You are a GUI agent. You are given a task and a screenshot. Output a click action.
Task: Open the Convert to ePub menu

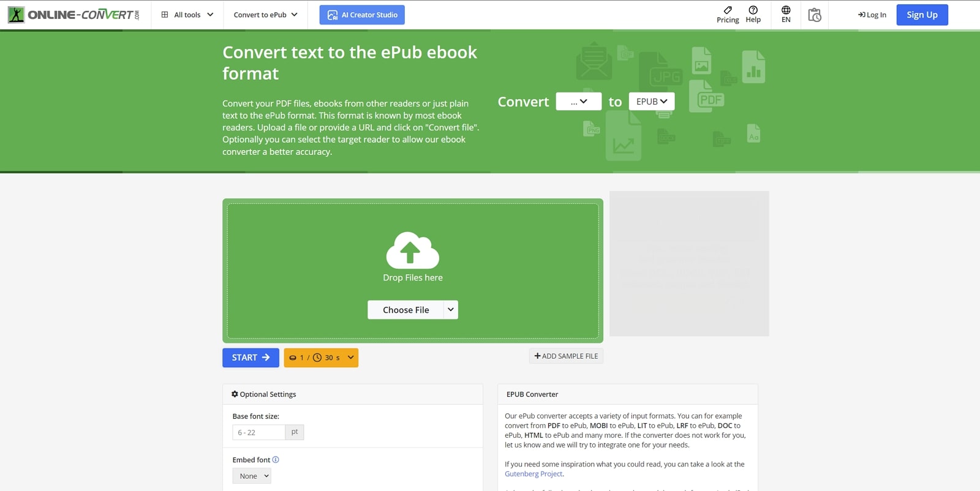(x=265, y=15)
